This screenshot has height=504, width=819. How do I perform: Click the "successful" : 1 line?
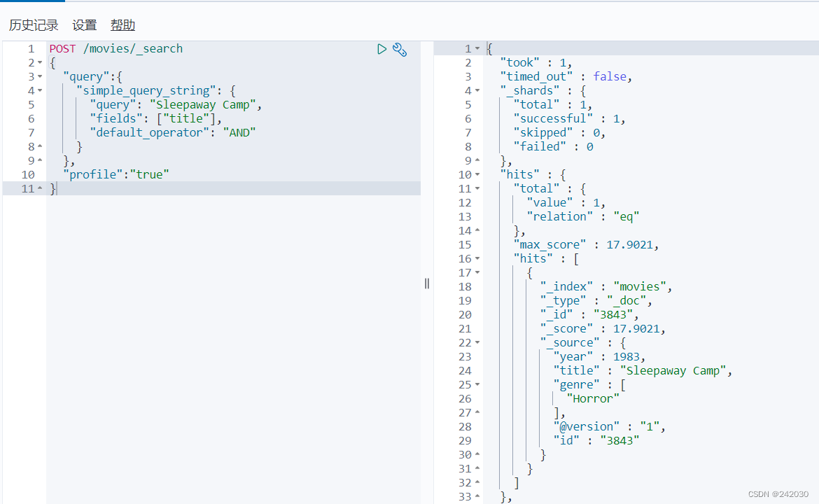569,119
